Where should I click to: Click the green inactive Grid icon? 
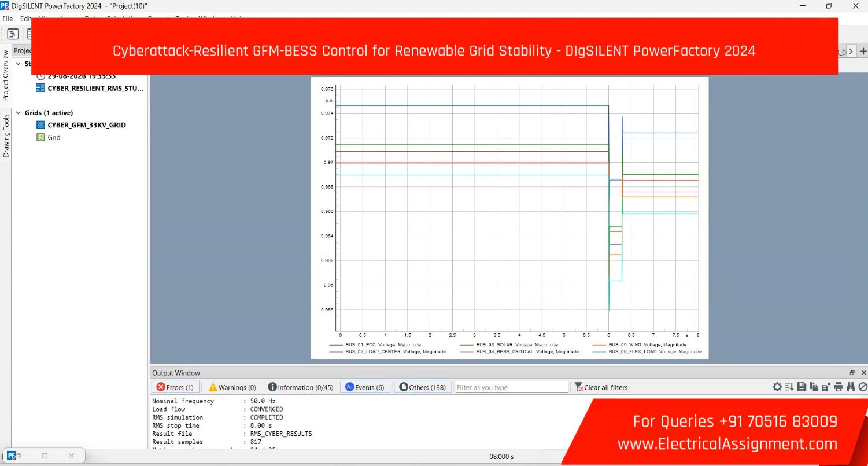(40, 138)
